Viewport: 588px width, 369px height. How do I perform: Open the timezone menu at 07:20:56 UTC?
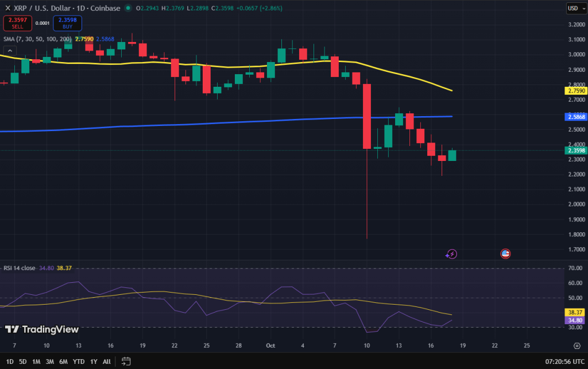coord(565,362)
